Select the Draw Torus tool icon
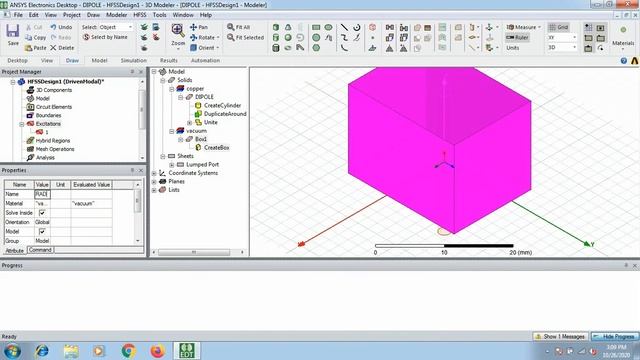 [x=288, y=48]
